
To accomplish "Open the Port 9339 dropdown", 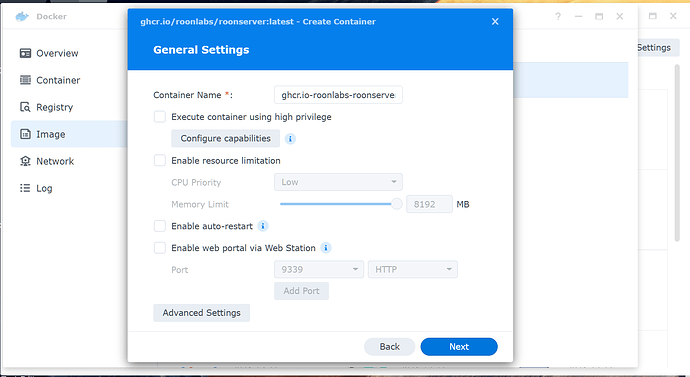I will pyautogui.click(x=319, y=269).
